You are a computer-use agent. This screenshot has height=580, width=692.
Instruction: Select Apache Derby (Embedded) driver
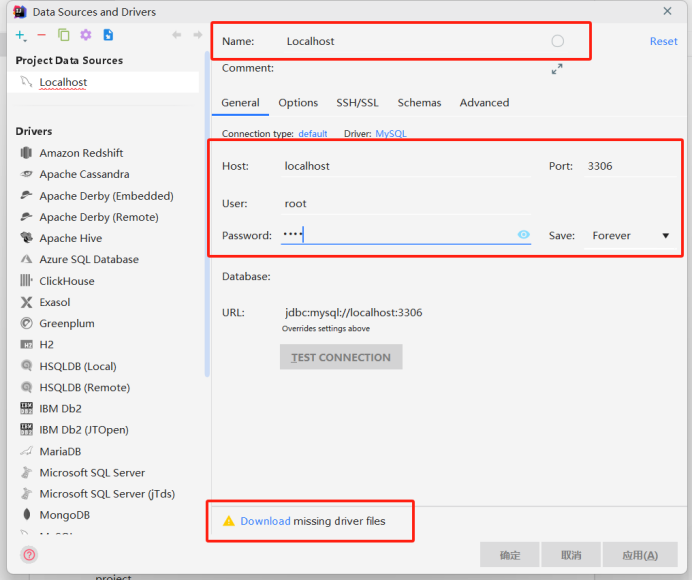(106, 196)
